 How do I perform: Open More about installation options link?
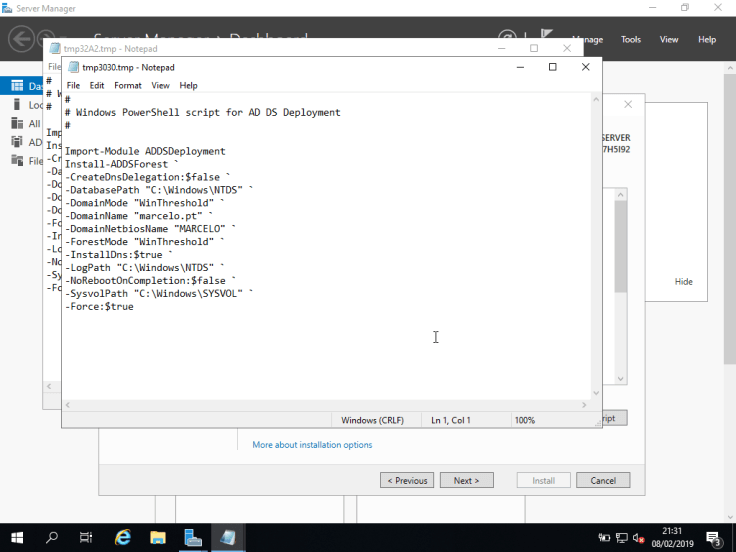(312, 445)
